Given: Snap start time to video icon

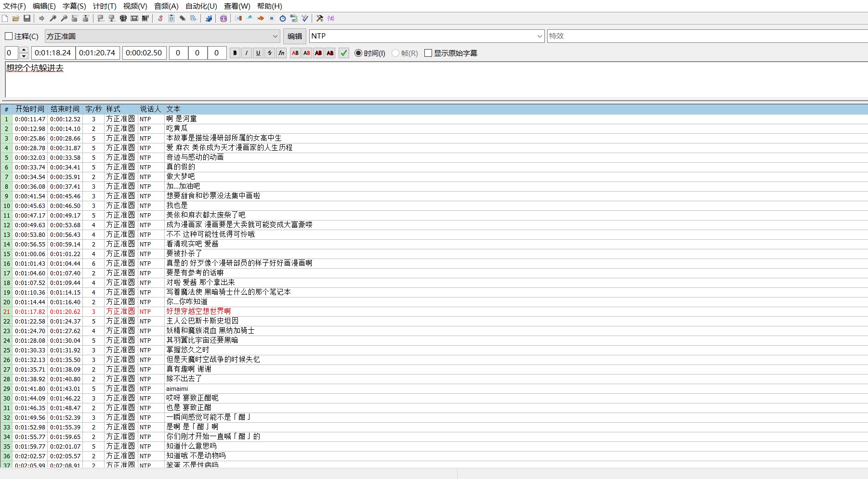Looking at the screenshot, I should [x=101, y=18].
